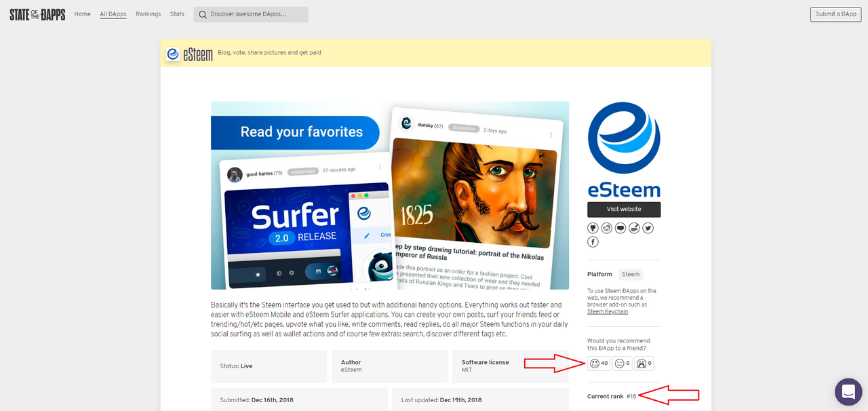This screenshot has height=411, width=868.
Task: Follow the Steem Keychain link
Action: (x=608, y=312)
